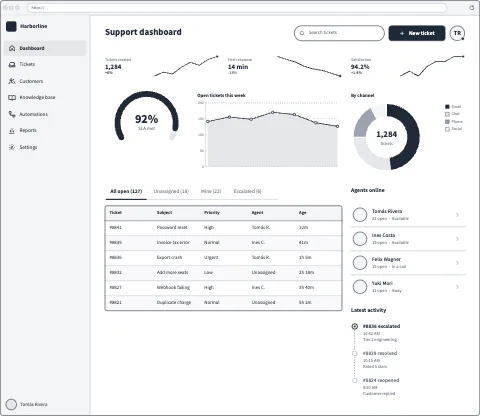The image size is (480, 416).
Task: Click the Tickets created 1,284 stat
Action: tap(162, 66)
